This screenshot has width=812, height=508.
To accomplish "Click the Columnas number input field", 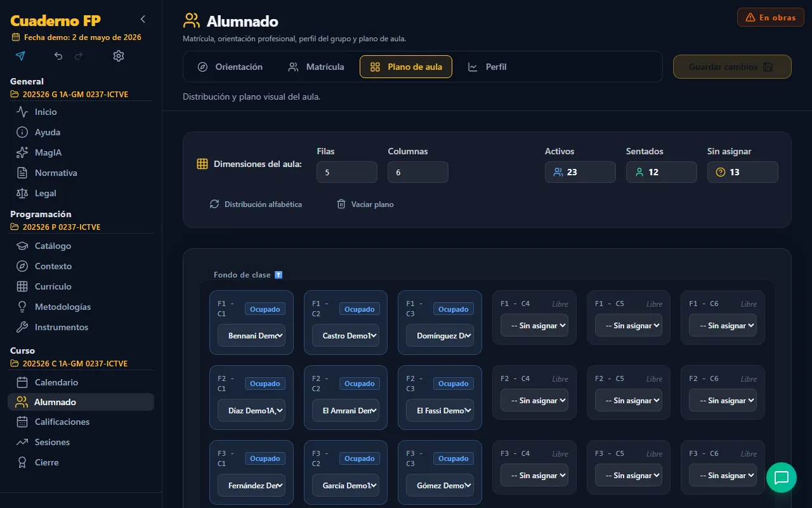I will click(418, 172).
